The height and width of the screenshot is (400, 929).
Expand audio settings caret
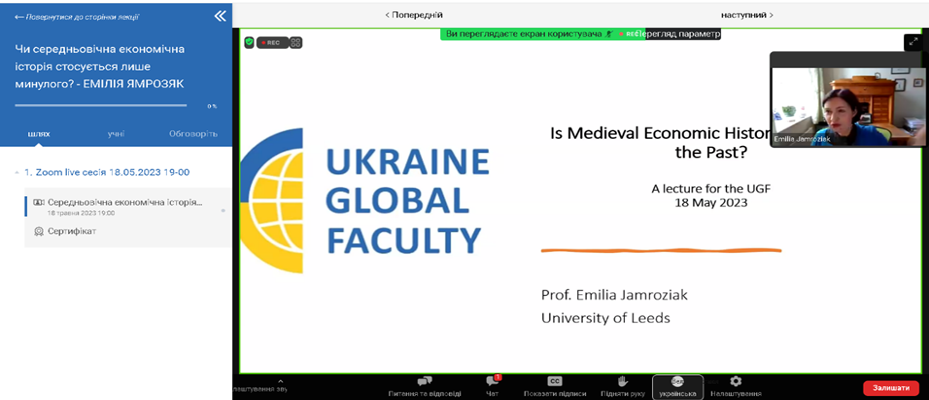(x=280, y=381)
